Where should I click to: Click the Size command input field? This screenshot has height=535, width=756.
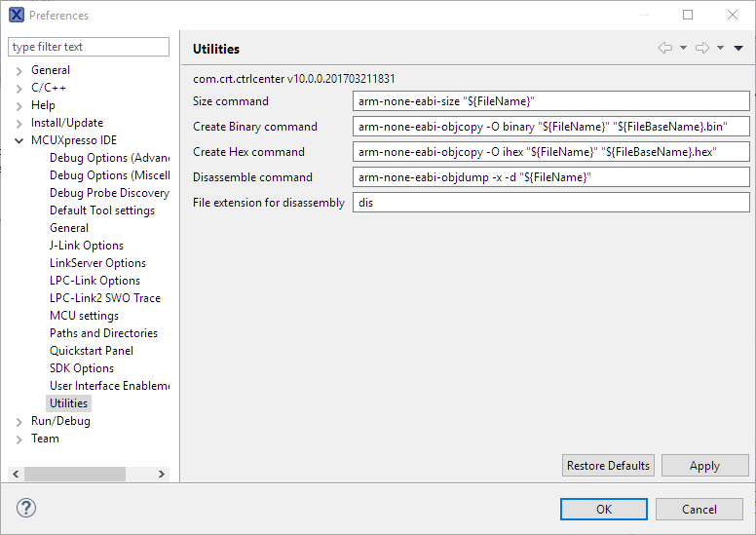pyautogui.click(x=551, y=101)
